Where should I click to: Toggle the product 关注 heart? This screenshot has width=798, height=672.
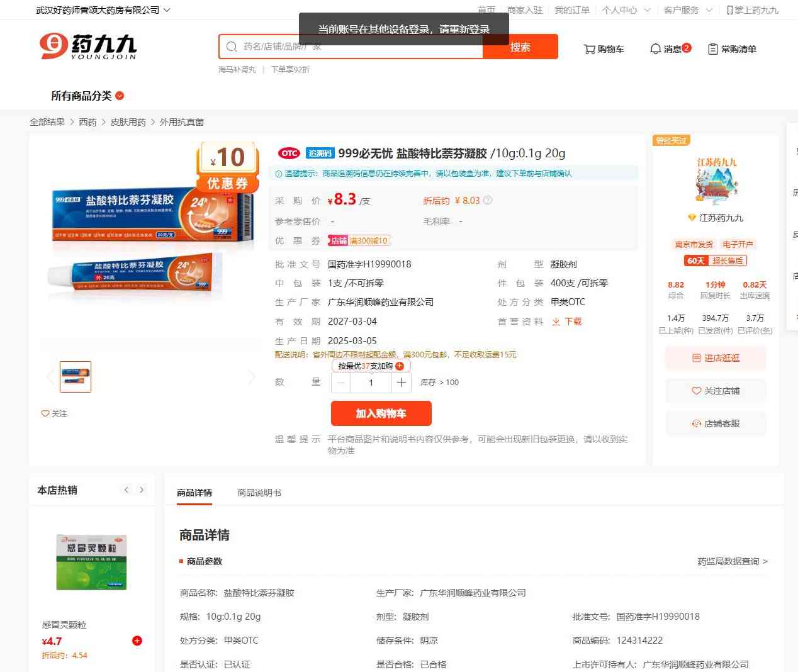[45, 413]
